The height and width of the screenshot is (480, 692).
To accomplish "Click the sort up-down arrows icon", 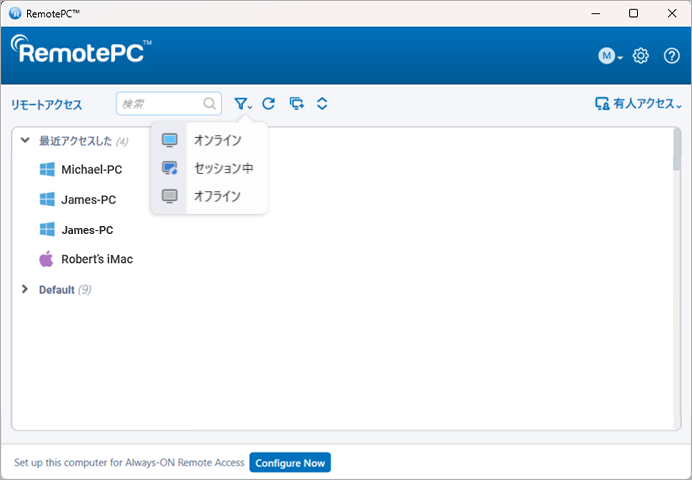I will [322, 104].
